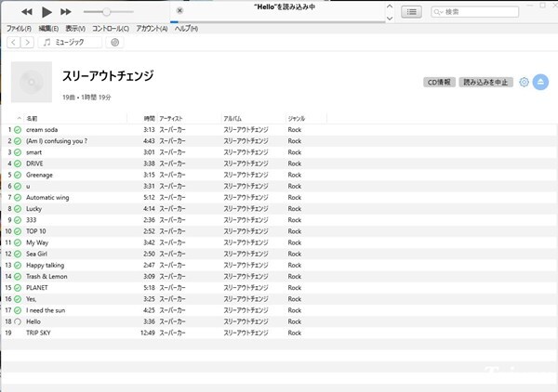Image resolution: width=558 pixels, height=392 pixels.
Task: Click the green check beside 333
Action: tap(18, 220)
